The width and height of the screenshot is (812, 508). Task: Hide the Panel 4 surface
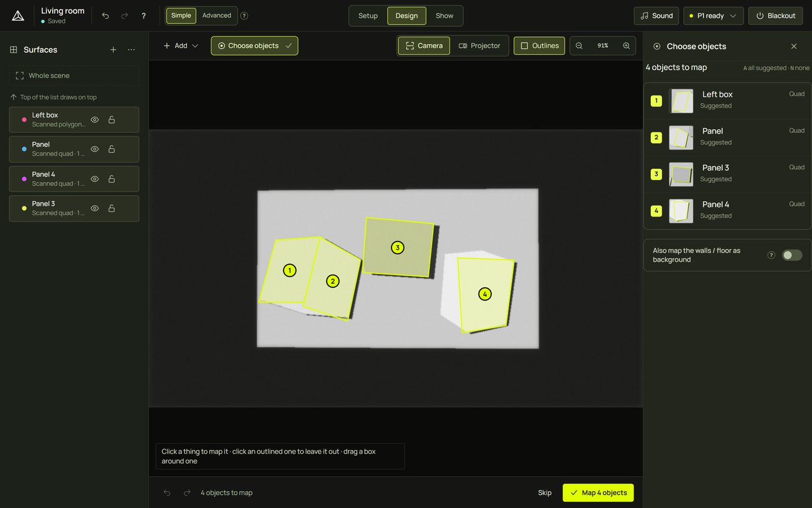tap(95, 179)
